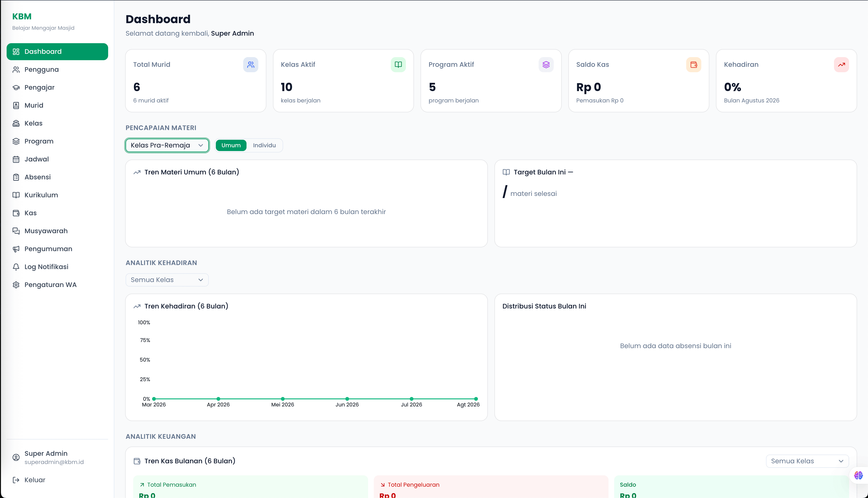Click the Mei 2026 point on attendance chart
This screenshot has width=868, height=498.
pos(283,399)
